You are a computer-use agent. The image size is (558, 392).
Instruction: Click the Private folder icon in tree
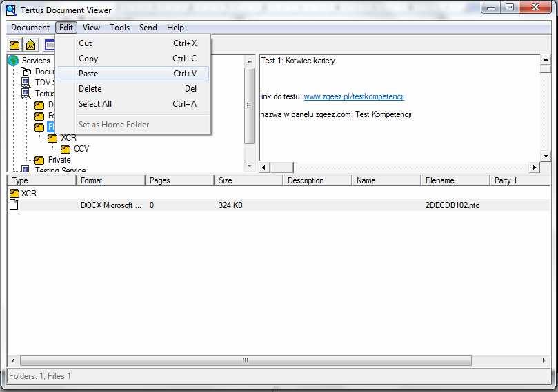39,160
